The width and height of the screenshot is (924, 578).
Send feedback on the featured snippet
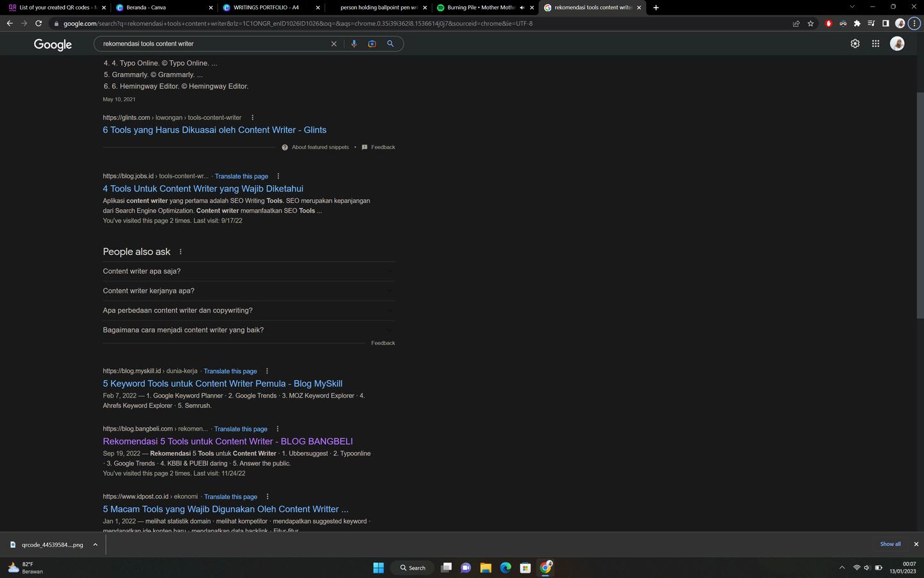tap(379, 147)
